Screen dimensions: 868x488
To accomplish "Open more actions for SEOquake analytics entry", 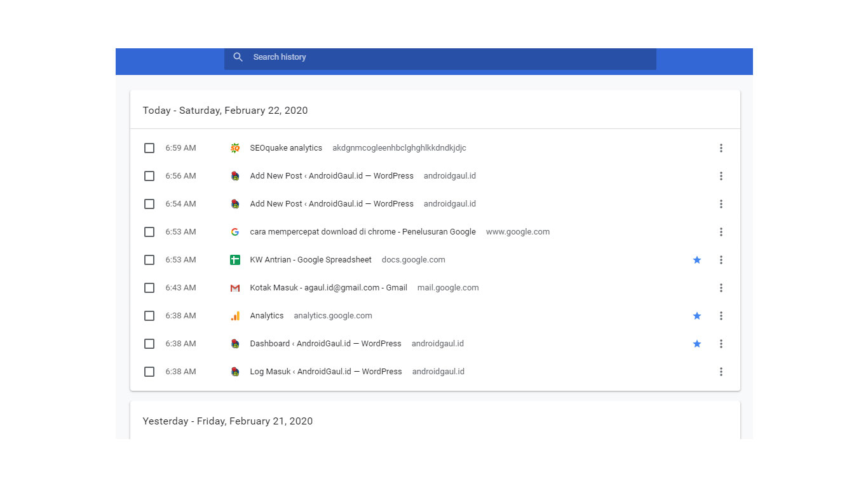I will click(x=721, y=148).
